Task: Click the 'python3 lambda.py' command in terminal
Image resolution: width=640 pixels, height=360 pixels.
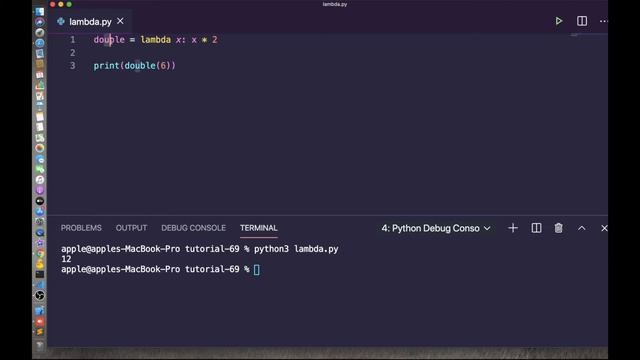Action: click(x=296, y=249)
